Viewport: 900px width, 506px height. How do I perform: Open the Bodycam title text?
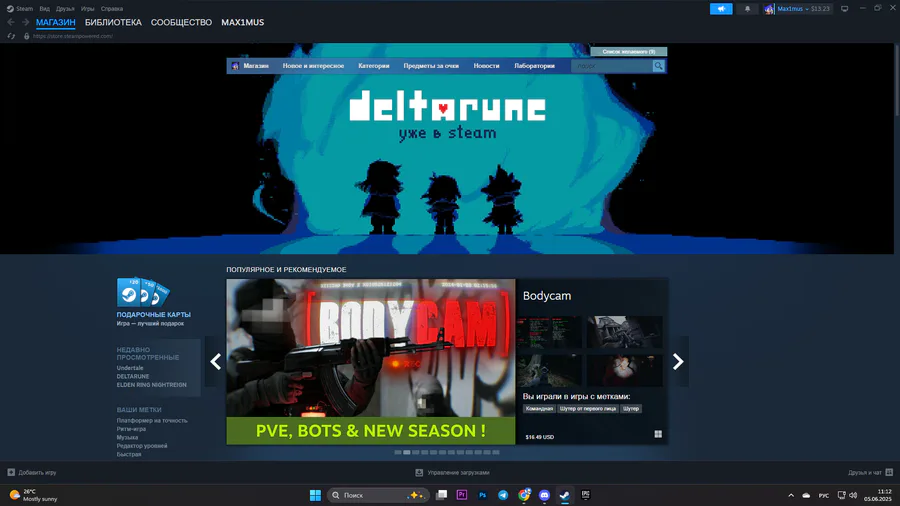(x=546, y=296)
